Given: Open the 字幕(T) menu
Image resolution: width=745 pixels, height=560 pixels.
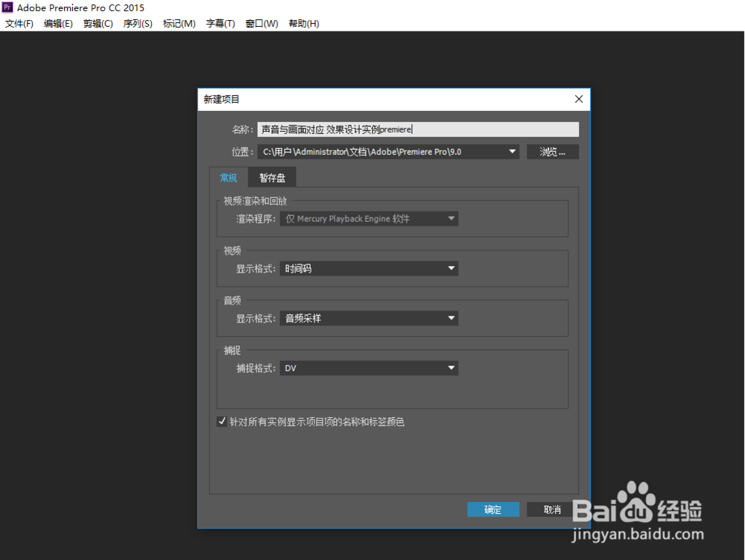Looking at the screenshot, I should 221,23.
